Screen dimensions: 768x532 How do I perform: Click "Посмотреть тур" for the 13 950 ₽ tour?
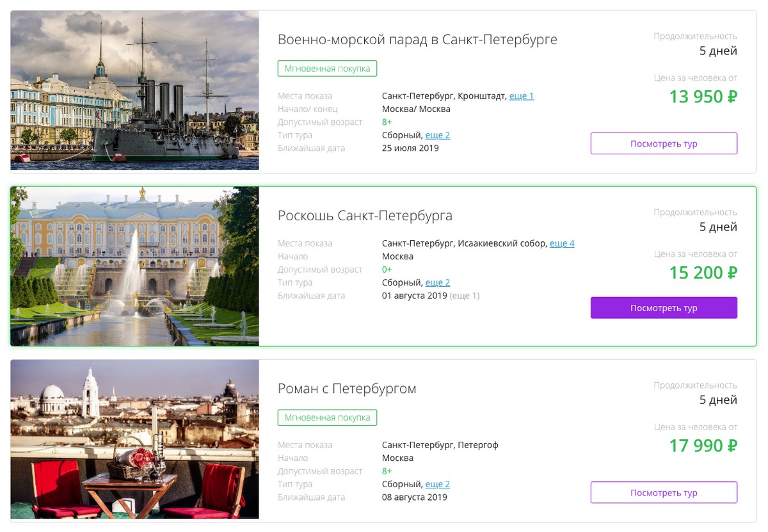click(664, 143)
